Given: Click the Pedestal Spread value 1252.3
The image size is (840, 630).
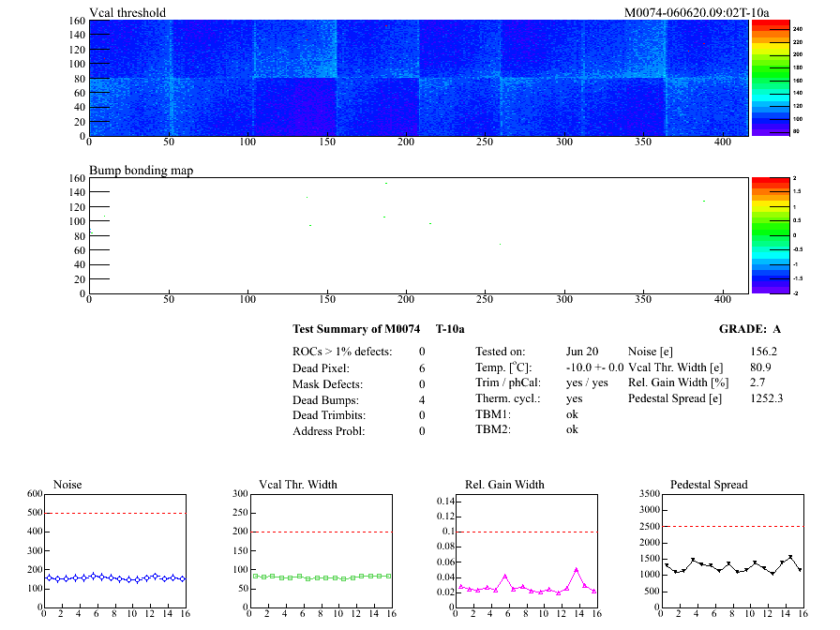Looking at the screenshot, I should [766, 398].
